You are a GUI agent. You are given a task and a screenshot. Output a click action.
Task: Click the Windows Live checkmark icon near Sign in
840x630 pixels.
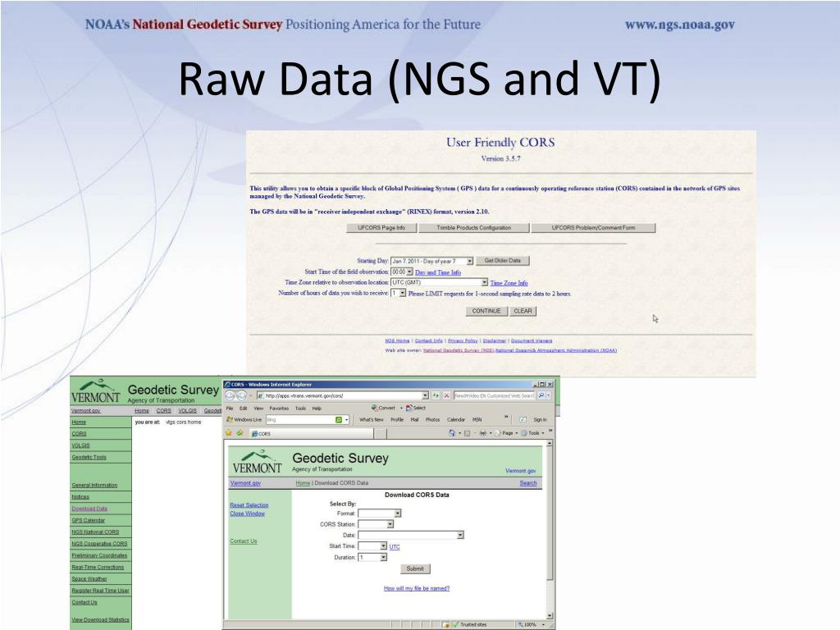(x=523, y=419)
